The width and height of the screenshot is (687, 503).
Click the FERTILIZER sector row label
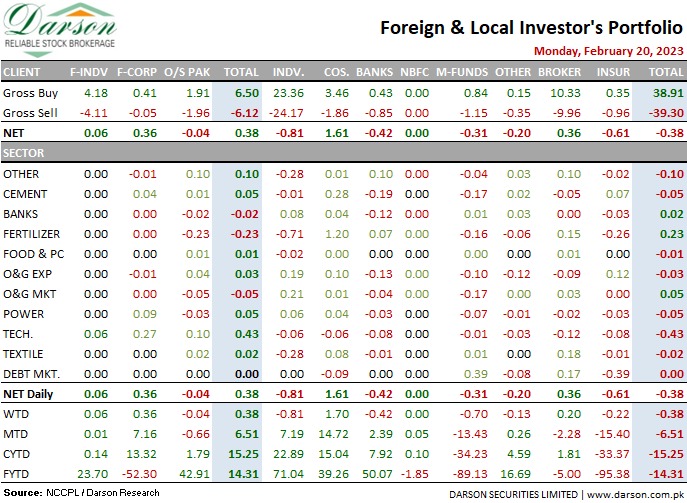31,234
